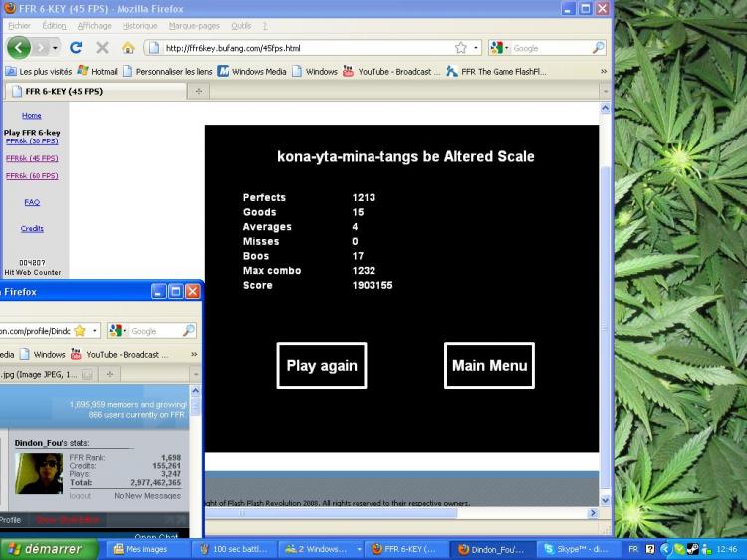Open the search engine selector dropdown

click(x=500, y=48)
